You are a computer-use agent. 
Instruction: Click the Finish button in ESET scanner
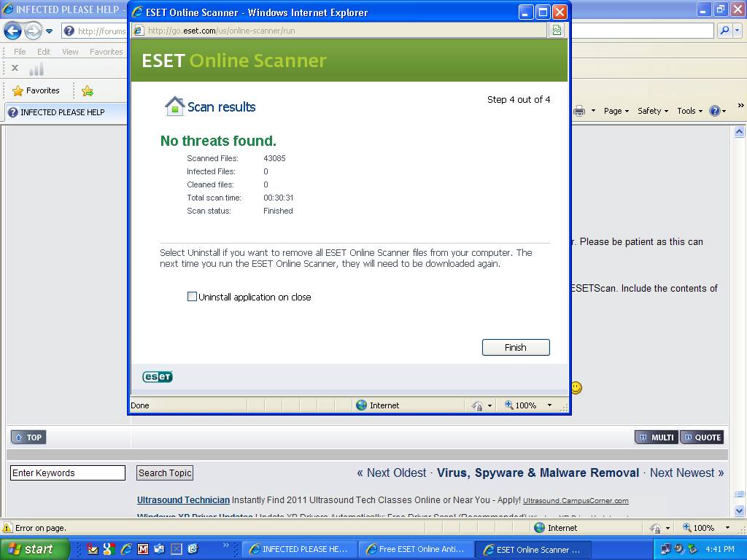point(516,348)
